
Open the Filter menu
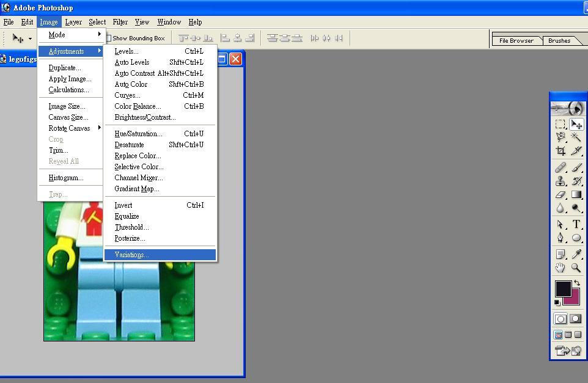click(120, 22)
